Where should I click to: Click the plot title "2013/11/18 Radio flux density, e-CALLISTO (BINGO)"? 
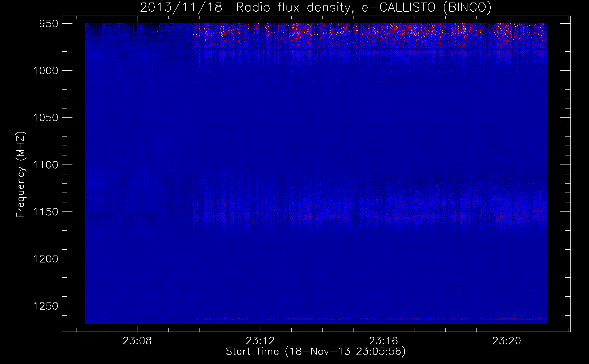[x=316, y=8]
